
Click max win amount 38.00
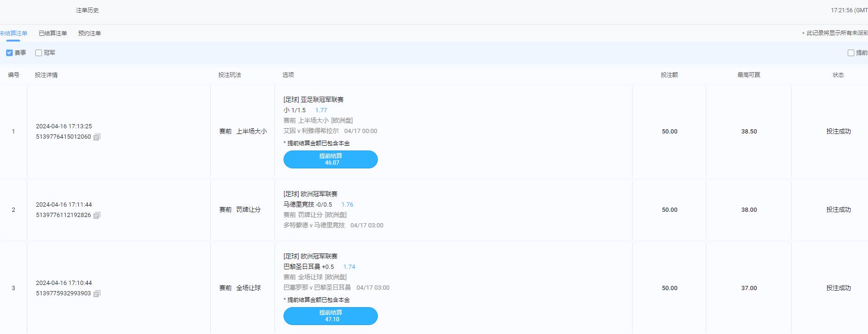point(749,210)
